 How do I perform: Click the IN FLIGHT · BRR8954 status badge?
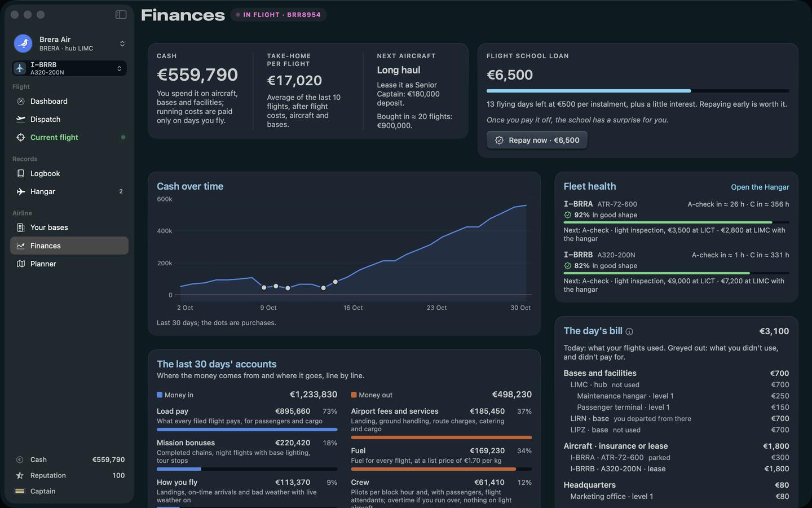pyautogui.click(x=279, y=15)
